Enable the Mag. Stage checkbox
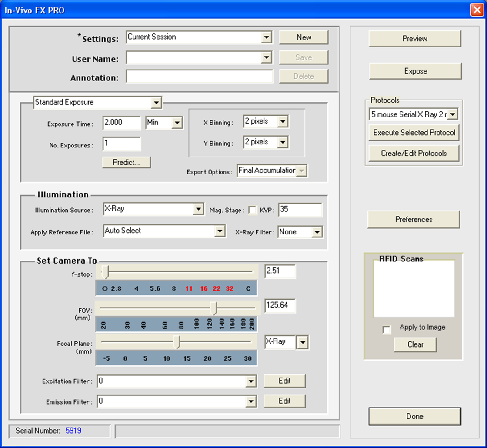Screen dimensions: 487x448 click(252, 210)
